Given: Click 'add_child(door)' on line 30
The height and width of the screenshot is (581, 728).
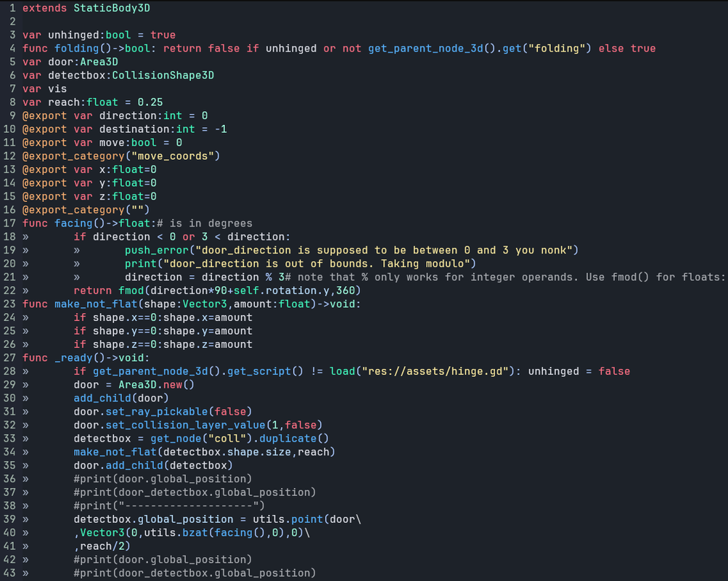Looking at the screenshot, I should 121,399.
